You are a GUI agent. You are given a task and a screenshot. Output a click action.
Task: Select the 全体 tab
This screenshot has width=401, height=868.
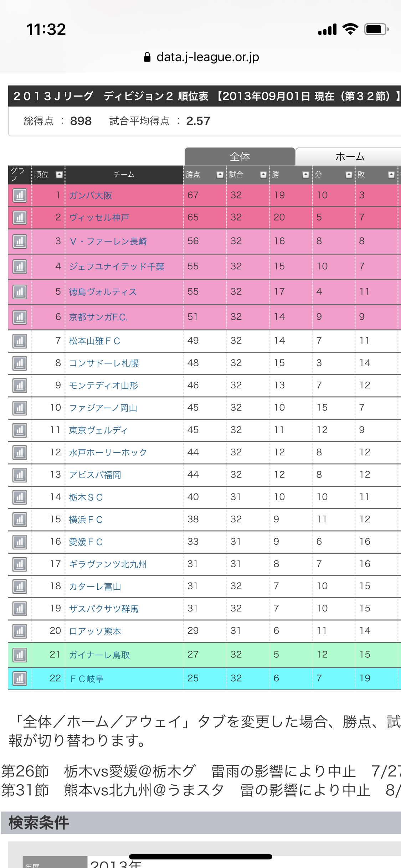[240, 156]
